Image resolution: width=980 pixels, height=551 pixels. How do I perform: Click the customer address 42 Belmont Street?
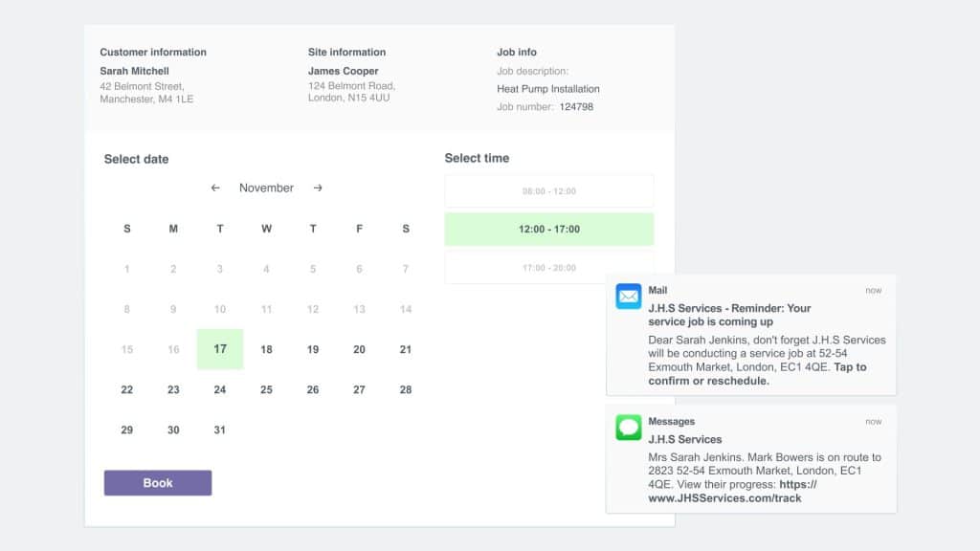coord(146,93)
